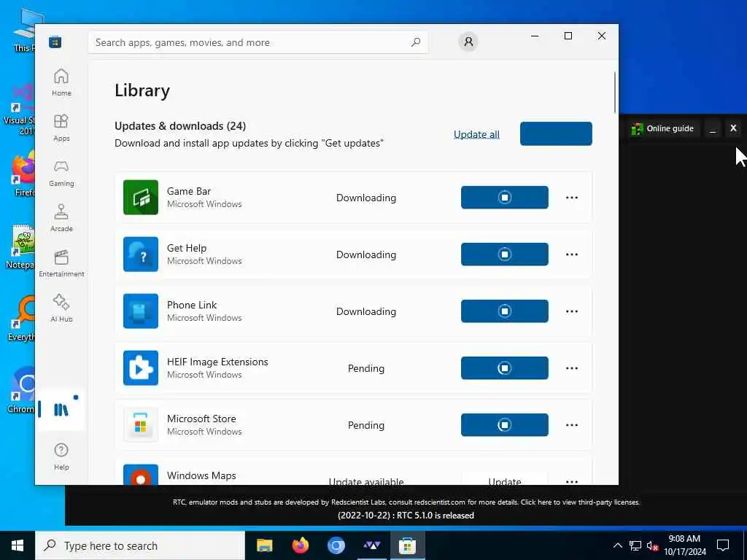This screenshot has height=560, width=747.
Task: Minimize the RTC window behind the Store
Action: [x=713, y=128]
